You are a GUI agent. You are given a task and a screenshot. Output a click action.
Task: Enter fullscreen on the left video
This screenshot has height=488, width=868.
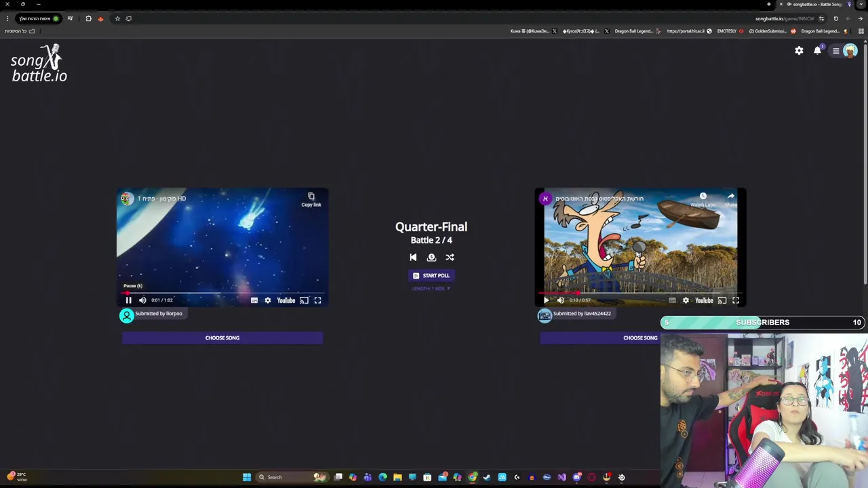point(317,300)
